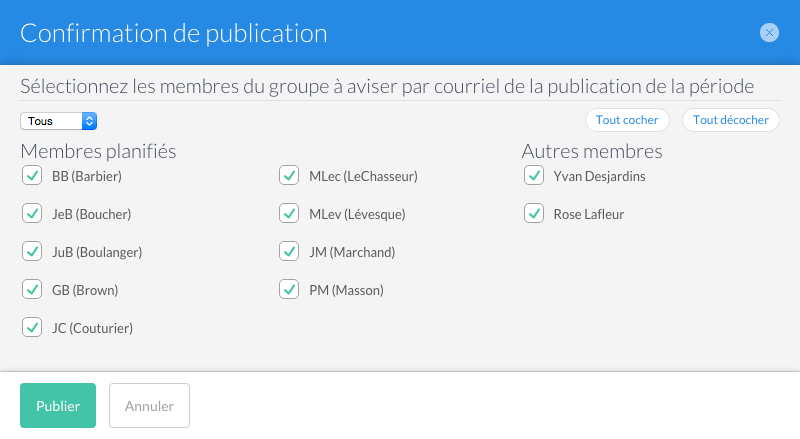Viewport: 800px width, 439px height.
Task: Uncheck MLec (LeChasseur) checkbox
Action: click(289, 176)
